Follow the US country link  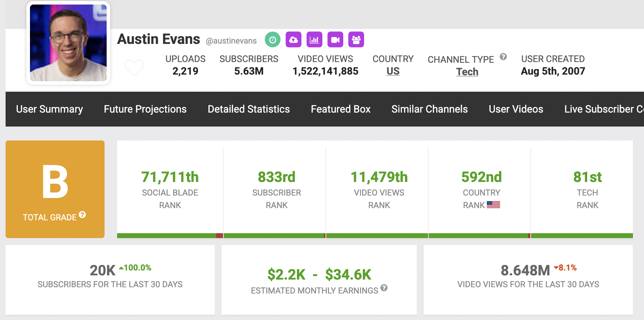click(x=393, y=71)
